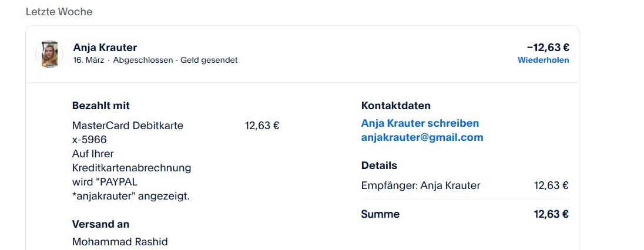Click the Versand an heading
The image size is (644, 250).
pos(100,224)
